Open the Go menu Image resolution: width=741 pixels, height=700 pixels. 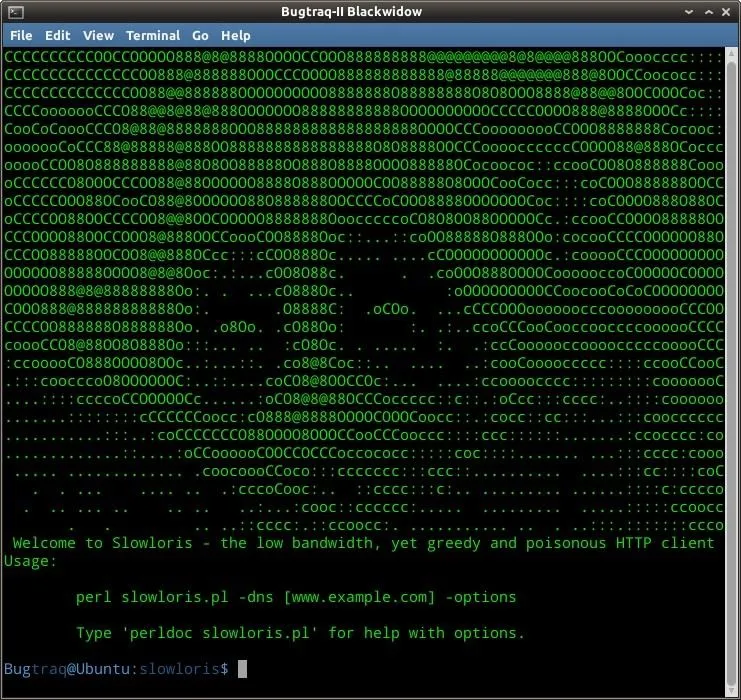(200, 35)
